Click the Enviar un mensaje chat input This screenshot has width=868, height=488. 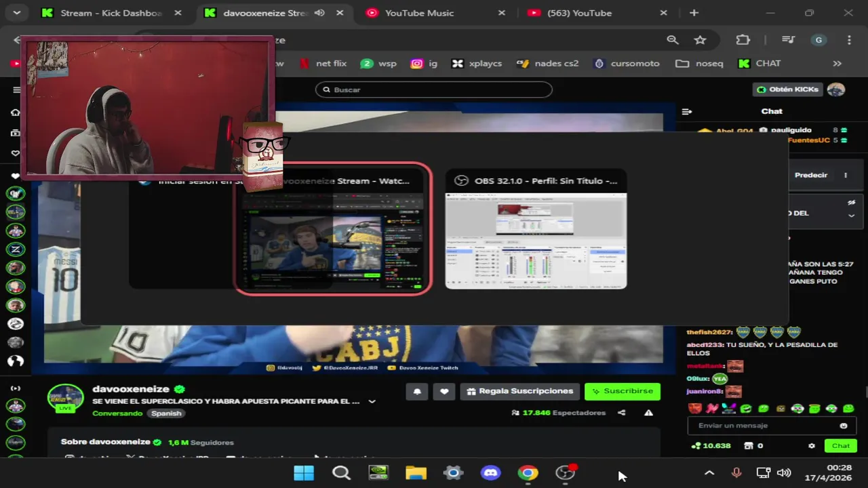pyautogui.click(x=771, y=426)
